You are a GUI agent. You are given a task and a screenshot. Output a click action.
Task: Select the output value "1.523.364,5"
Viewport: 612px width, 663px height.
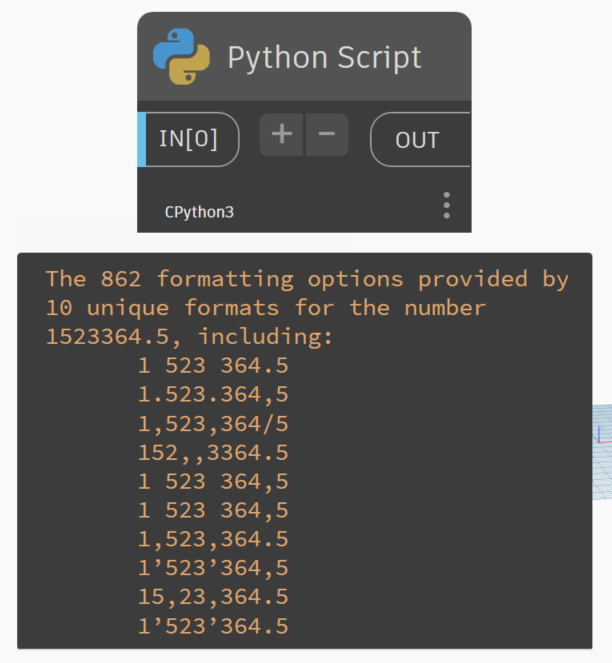tap(212, 395)
